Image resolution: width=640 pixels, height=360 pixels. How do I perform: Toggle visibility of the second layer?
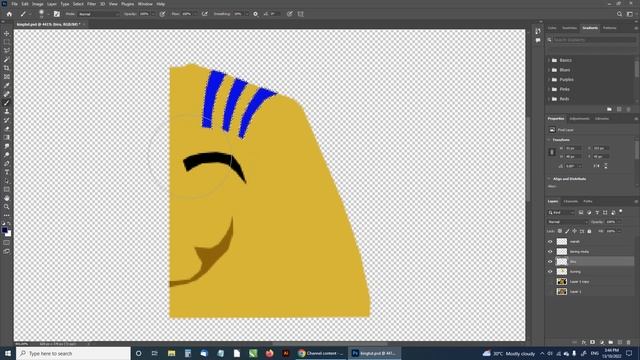[550, 251]
